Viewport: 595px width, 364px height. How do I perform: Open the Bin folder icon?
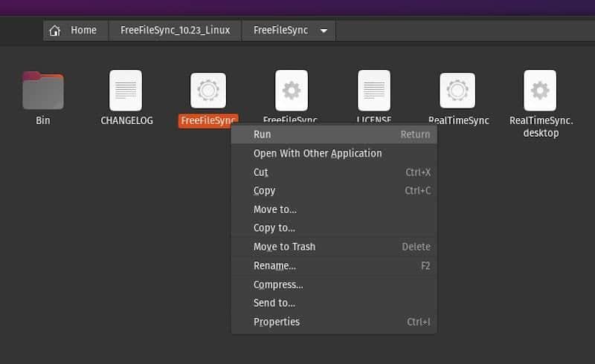(43, 91)
